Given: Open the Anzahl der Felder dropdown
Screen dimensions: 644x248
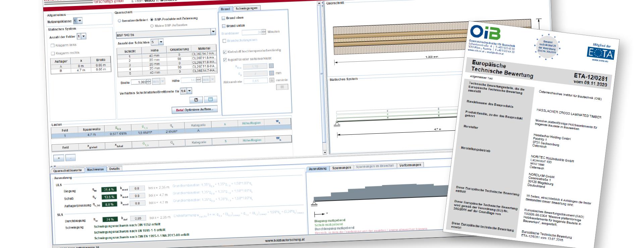Looking at the screenshot, I should [81, 36].
